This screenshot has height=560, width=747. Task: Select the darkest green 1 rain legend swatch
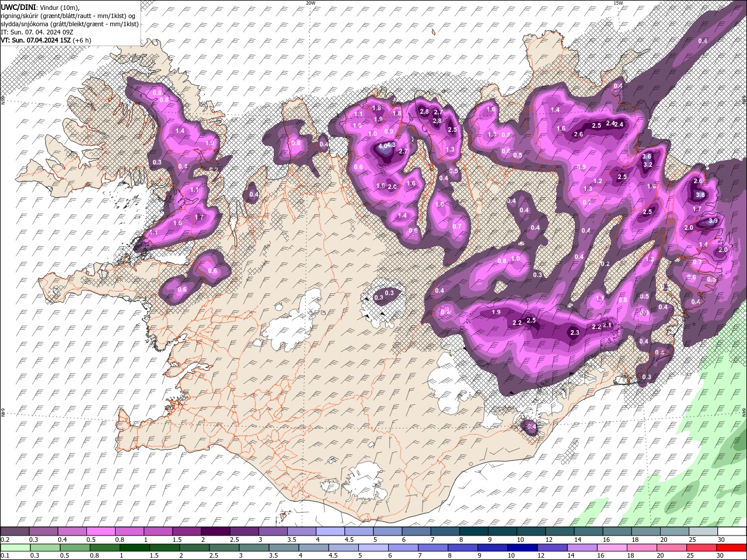tap(134, 548)
